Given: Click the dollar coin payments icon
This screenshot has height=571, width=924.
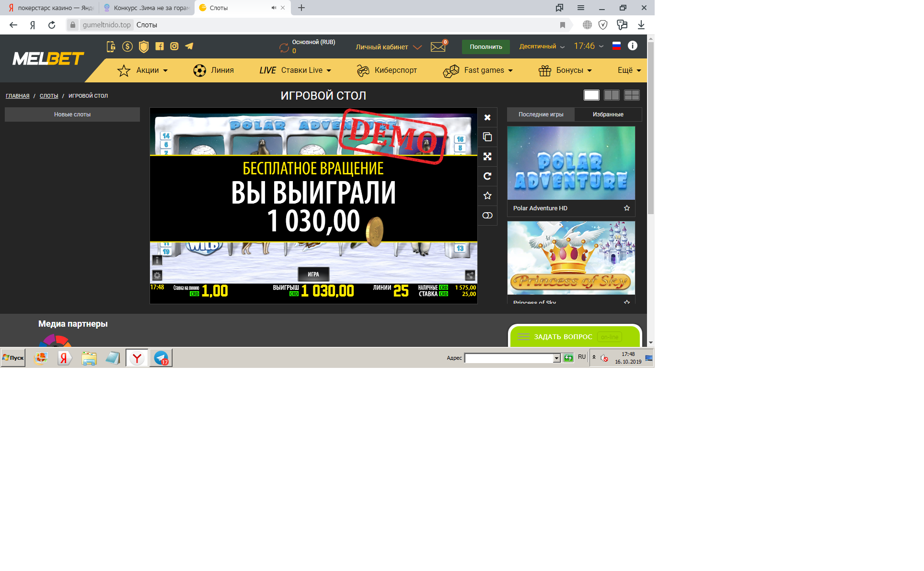Looking at the screenshot, I should (x=127, y=46).
